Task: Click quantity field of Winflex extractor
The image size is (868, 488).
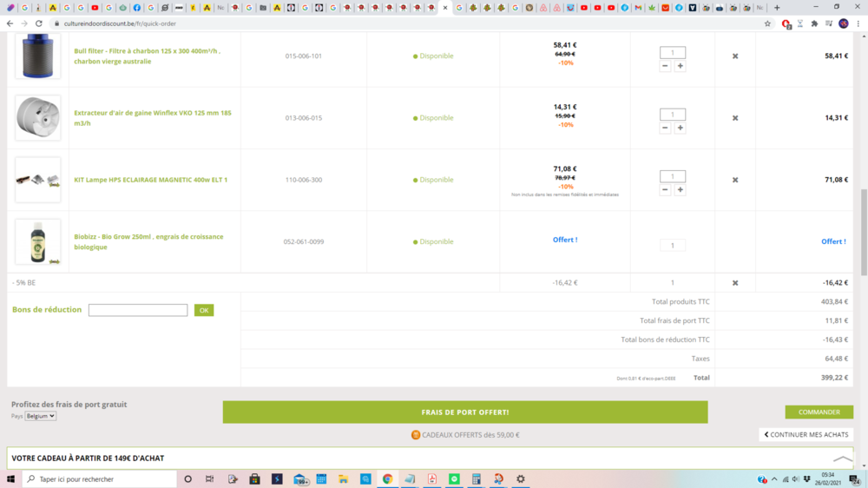Action: pyautogui.click(x=673, y=115)
